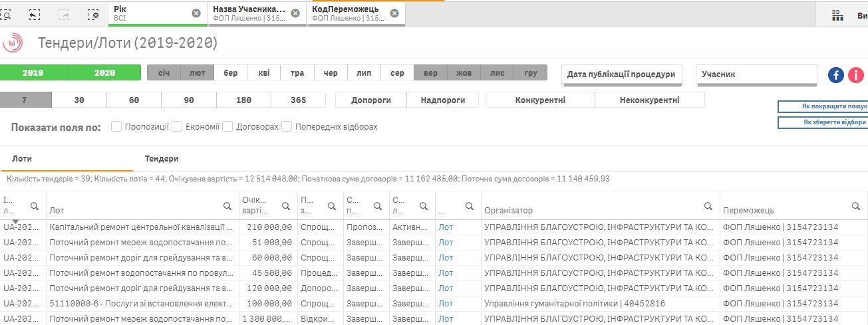Remove the Рік selection filter
The width and height of the screenshot is (868, 325).
click(196, 13)
